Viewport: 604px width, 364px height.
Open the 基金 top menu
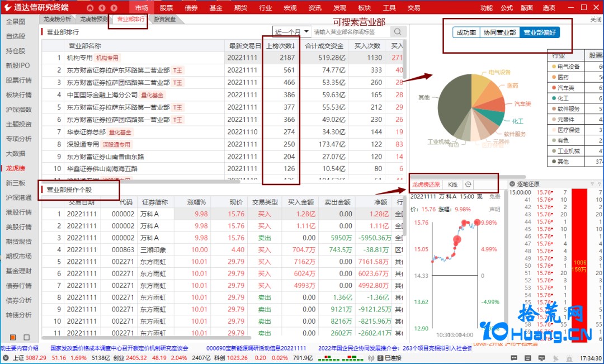216,8
